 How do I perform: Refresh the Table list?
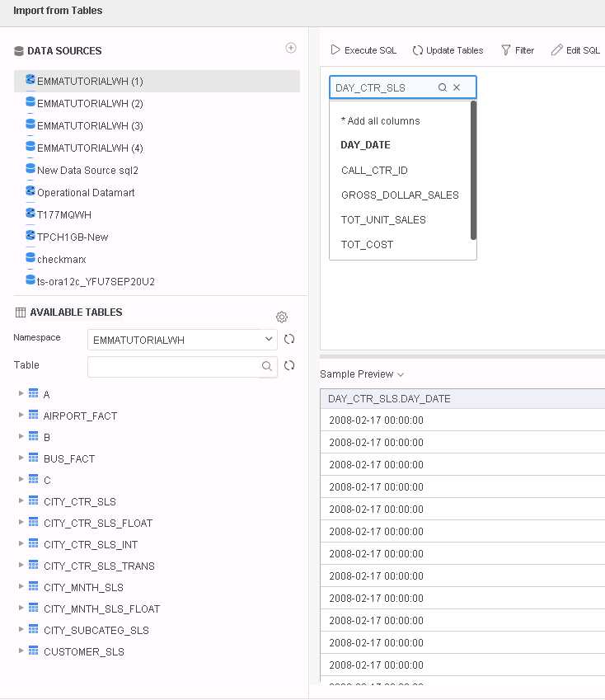pyautogui.click(x=289, y=366)
